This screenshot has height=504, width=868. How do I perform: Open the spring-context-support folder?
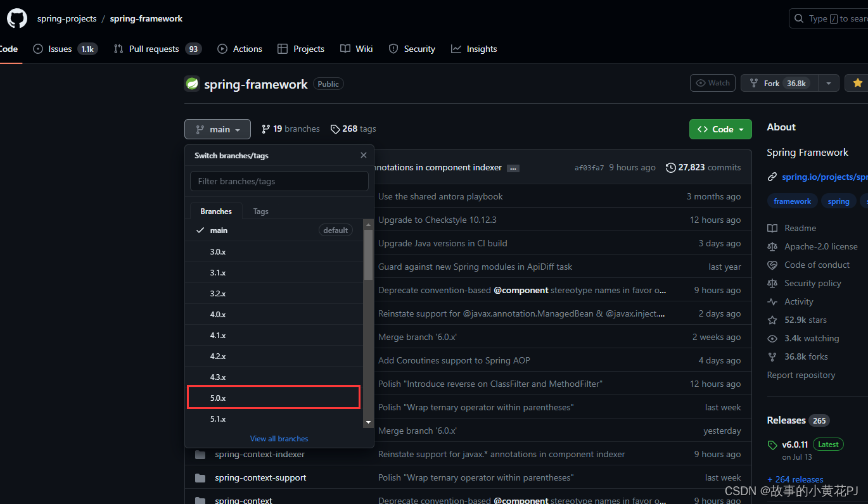coord(260,477)
